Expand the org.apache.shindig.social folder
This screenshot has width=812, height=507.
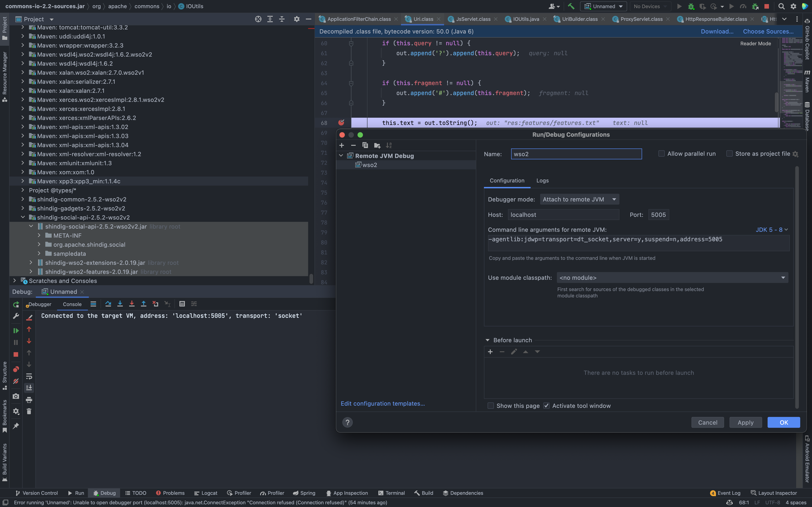point(39,245)
